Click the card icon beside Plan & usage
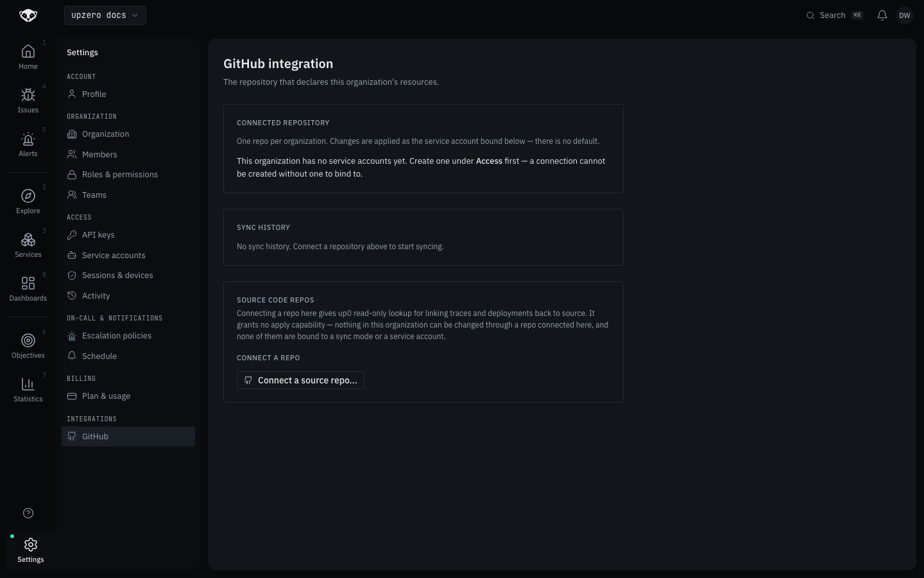The width and height of the screenshot is (924, 578). pos(72,396)
